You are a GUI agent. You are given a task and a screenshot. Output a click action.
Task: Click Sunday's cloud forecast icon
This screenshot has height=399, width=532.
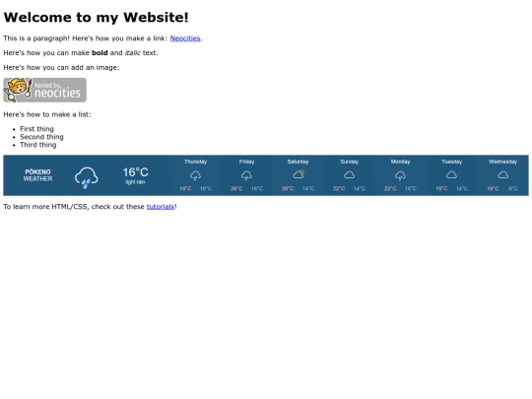pyautogui.click(x=349, y=174)
